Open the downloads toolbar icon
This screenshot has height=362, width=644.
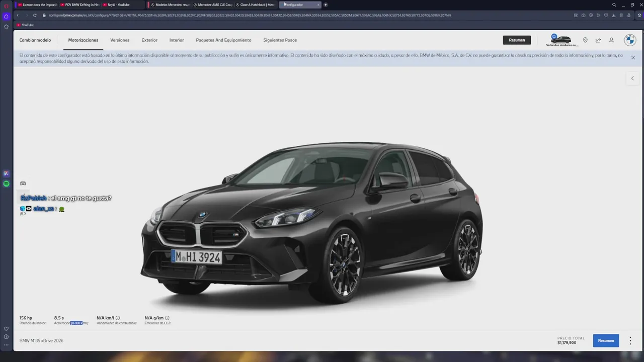point(614,15)
